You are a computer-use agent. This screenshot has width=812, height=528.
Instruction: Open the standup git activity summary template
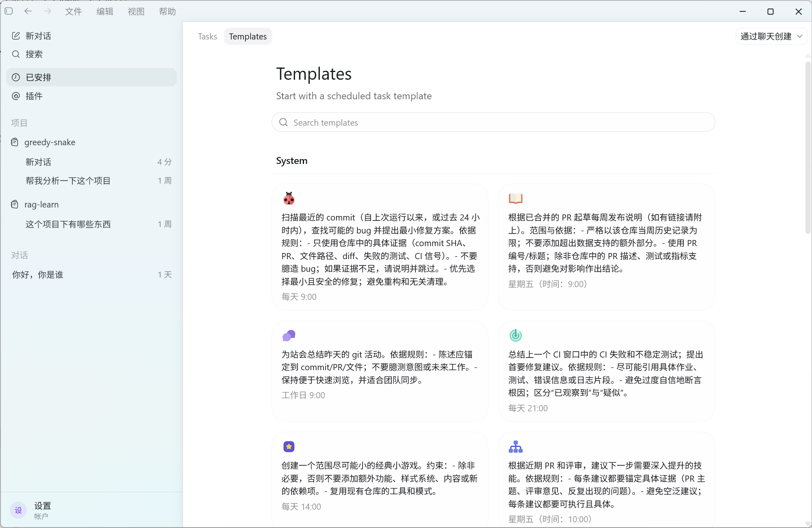380,371
